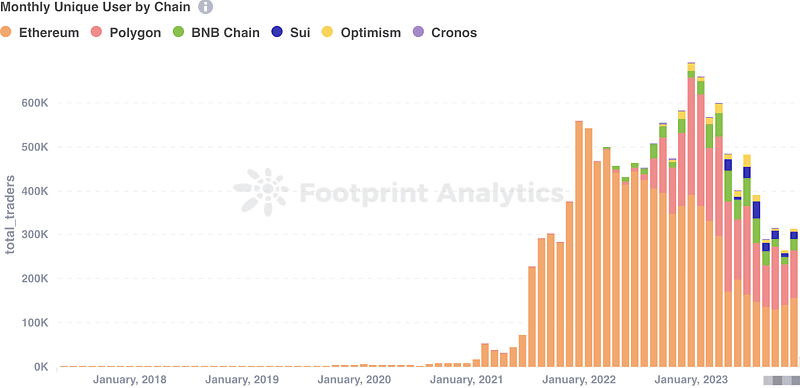The width and height of the screenshot is (800, 388).
Task: Click the January, 2018 axis label
Action: pyautogui.click(x=130, y=380)
